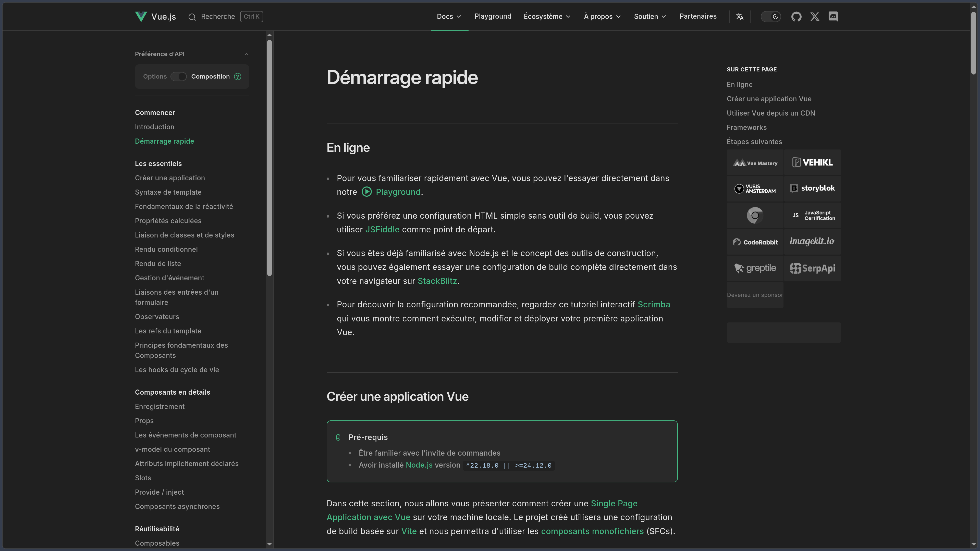Open the SerpApi sponsor logo
This screenshot has height=551, width=980.
[812, 268]
